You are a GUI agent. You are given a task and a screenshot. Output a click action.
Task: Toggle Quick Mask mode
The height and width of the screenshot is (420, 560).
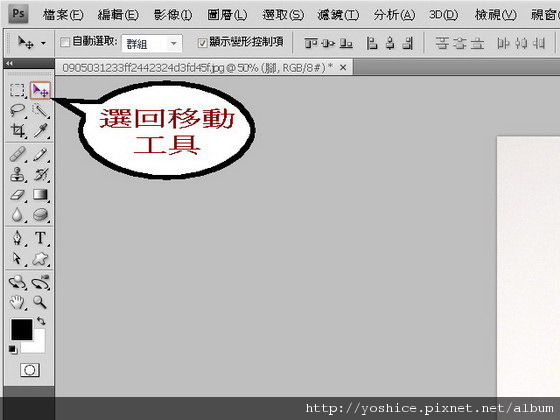(x=30, y=370)
